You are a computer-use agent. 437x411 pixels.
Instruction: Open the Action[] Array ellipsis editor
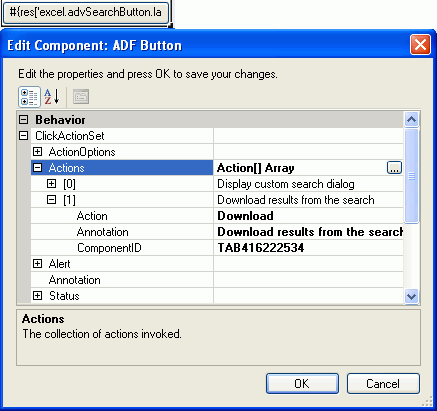pos(394,168)
